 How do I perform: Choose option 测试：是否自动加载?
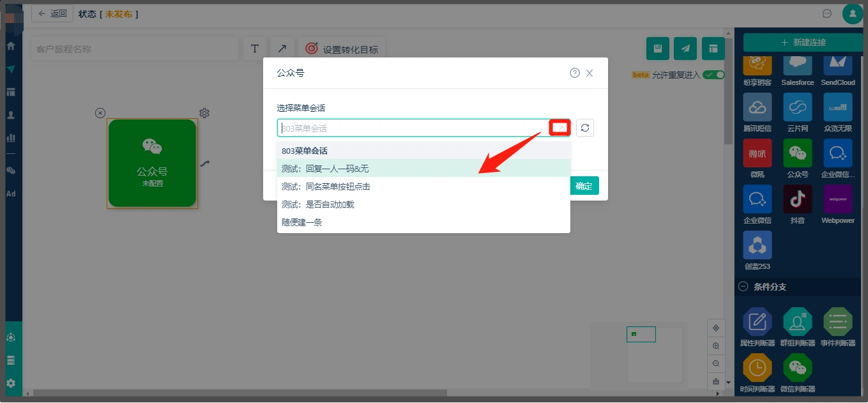423,204
